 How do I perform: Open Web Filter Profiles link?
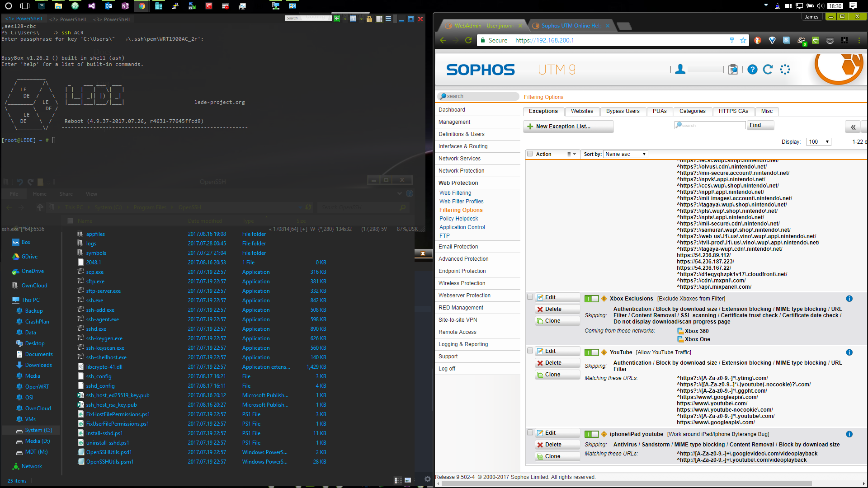click(x=461, y=202)
